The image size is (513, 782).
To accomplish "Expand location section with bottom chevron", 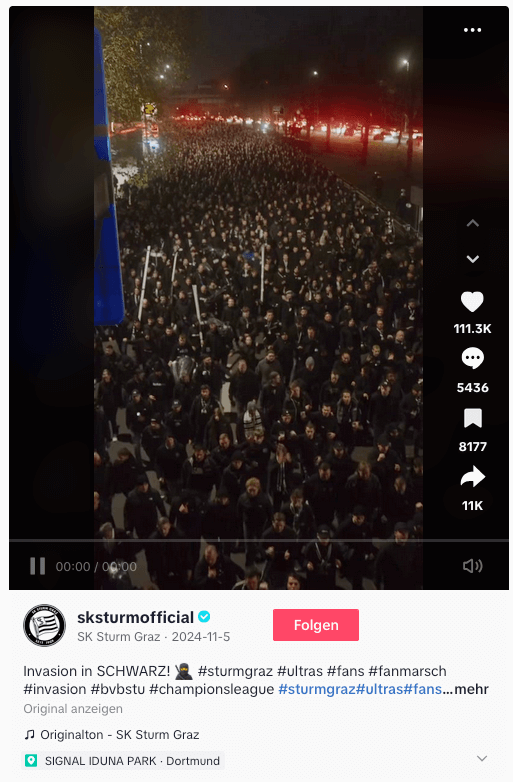I will [482, 759].
